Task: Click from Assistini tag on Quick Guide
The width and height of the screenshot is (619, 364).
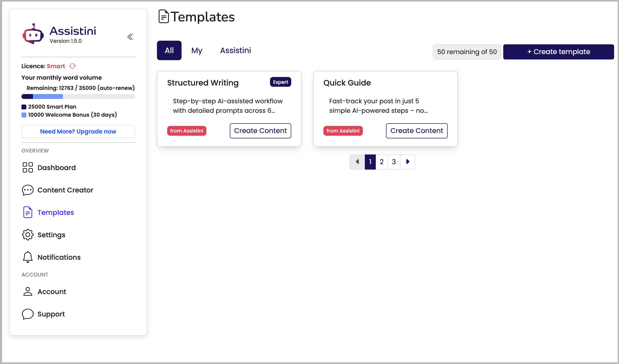Action: (x=343, y=131)
